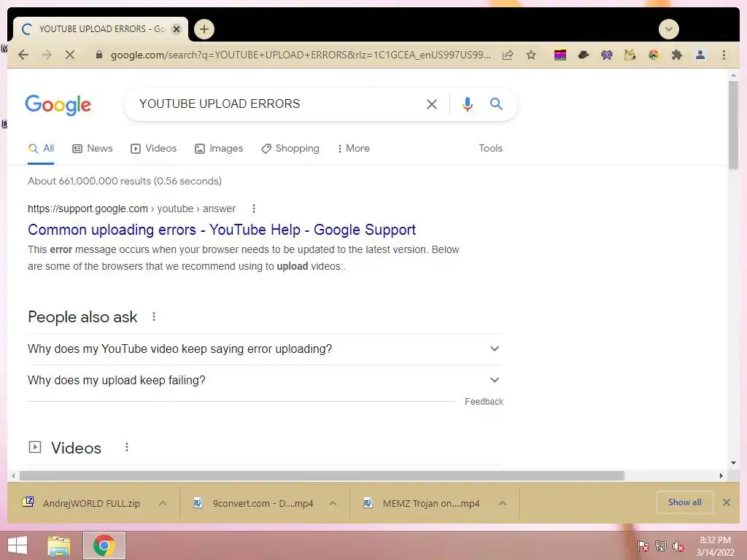This screenshot has height=560, width=747.
Task: Search by voice microphone
Action: click(468, 104)
